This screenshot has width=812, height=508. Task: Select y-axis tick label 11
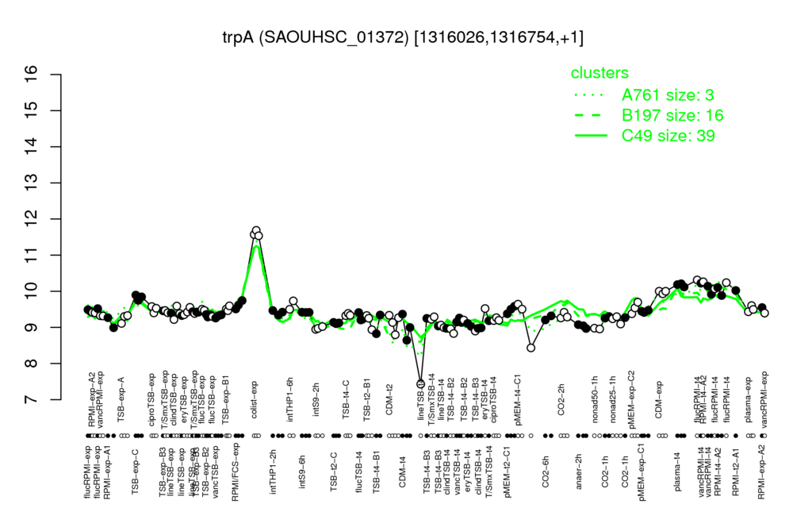pos(31,255)
